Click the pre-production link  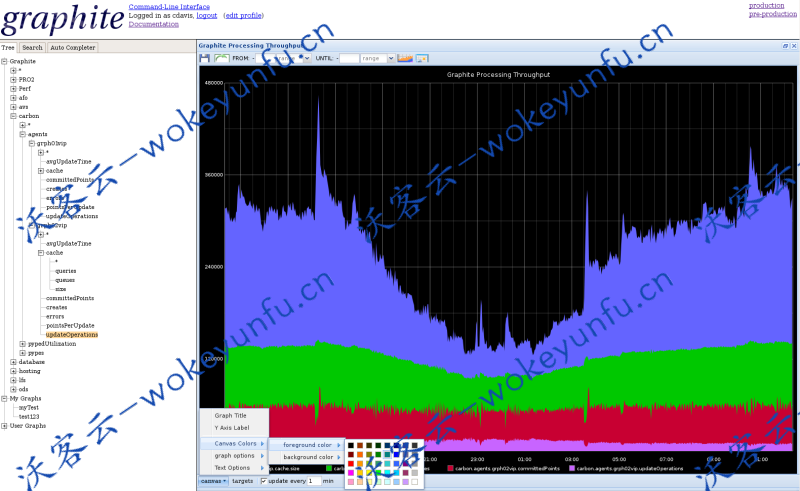coord(772,14)
